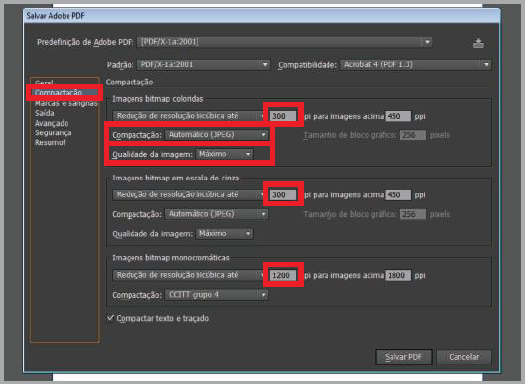Click grayscale images 450 ppi threshold field

tap(398, 195)
